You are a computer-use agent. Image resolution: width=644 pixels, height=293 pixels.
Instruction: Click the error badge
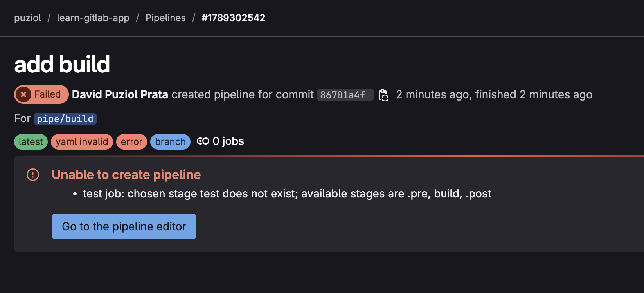131,141
